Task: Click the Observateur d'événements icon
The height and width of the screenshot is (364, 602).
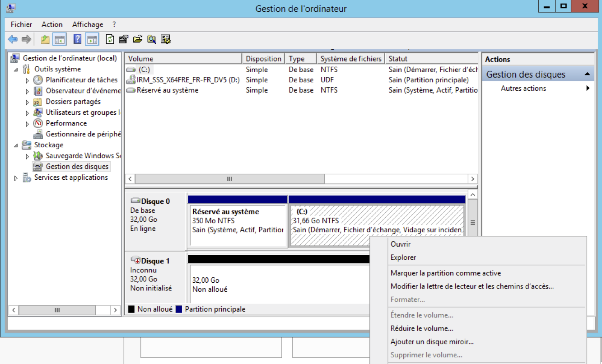Action: [x=38, y=91]
